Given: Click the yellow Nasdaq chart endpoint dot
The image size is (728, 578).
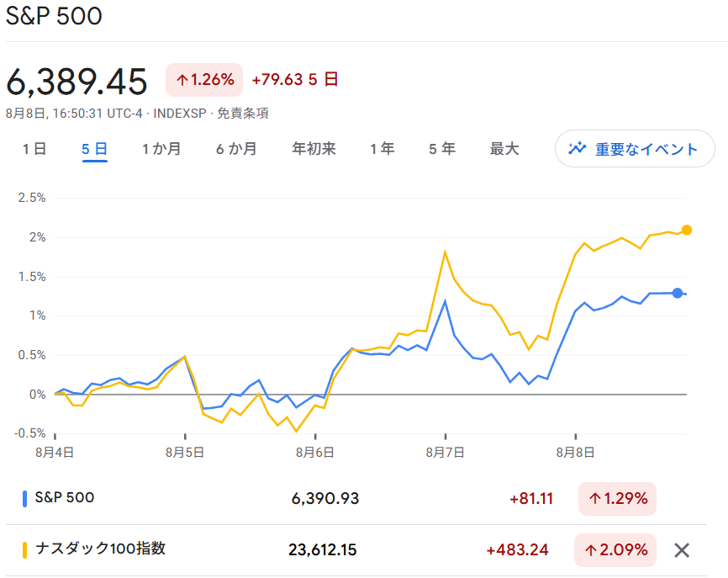Looking at the screenshot, I should point(687,230).
